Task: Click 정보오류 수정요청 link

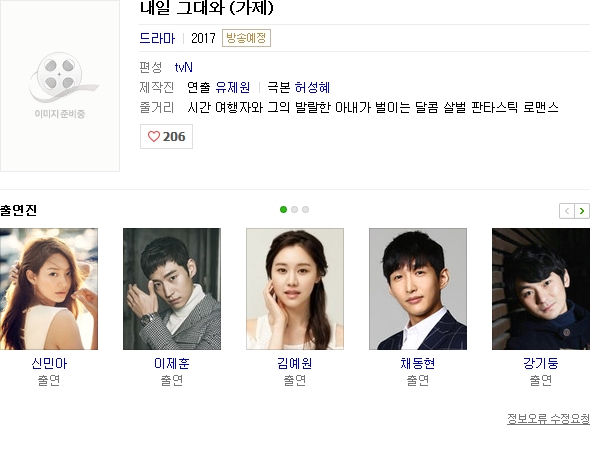Action: [x=548, y=418]
